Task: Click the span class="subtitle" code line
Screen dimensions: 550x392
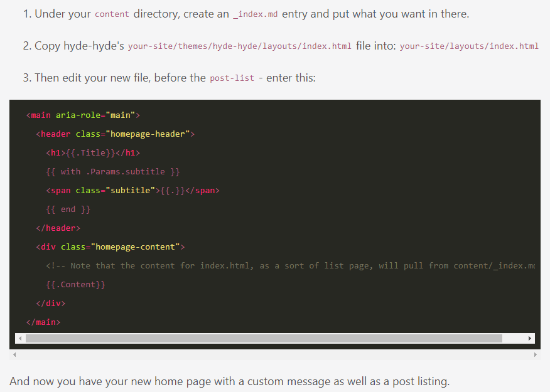Action: coord(133,191)
